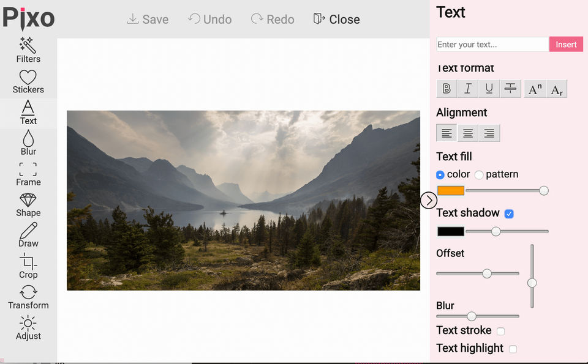The height and width of the screenshot is (364, 588).
Task: Open the Frame tool
Action: [x=28, y=174]
